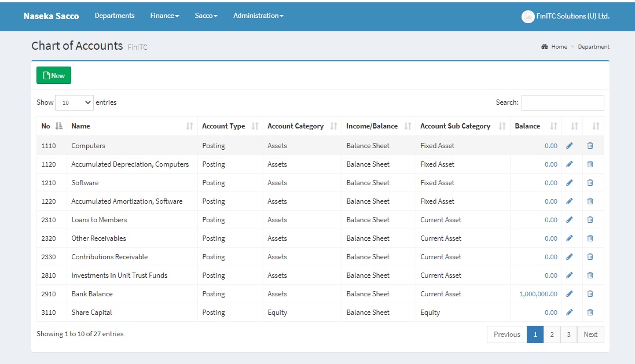The height and width of the screenshot is (364, 635).
Task: Remove Other Receivables with trash icon
Action: pyautogui.click(x=590, y=238)
